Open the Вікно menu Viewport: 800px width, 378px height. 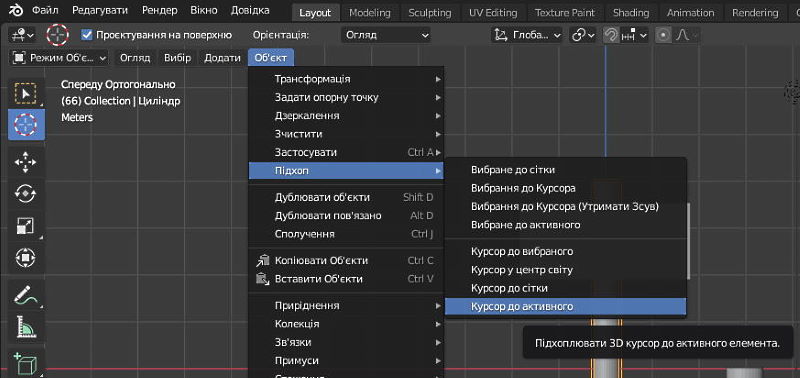click(x=204, y=11)
